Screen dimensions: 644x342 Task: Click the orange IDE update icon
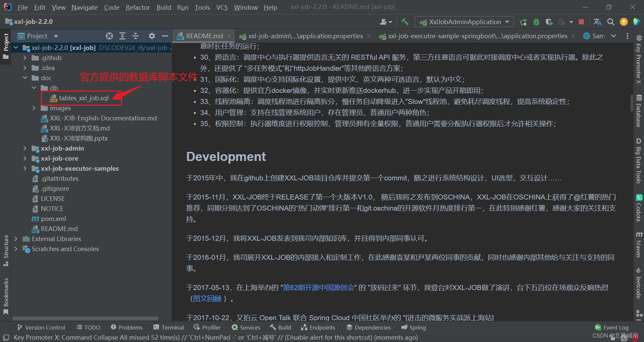pyautogui.click(x=624, y=22)
